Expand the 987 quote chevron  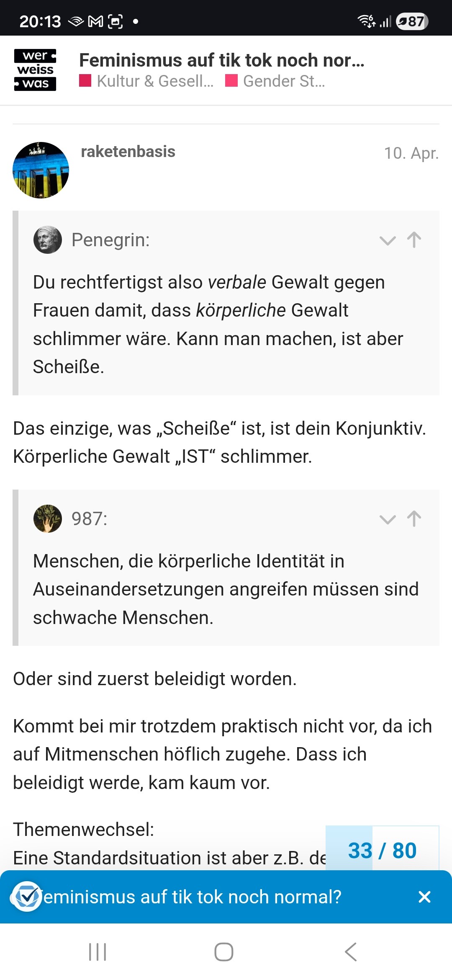(387, 519)
